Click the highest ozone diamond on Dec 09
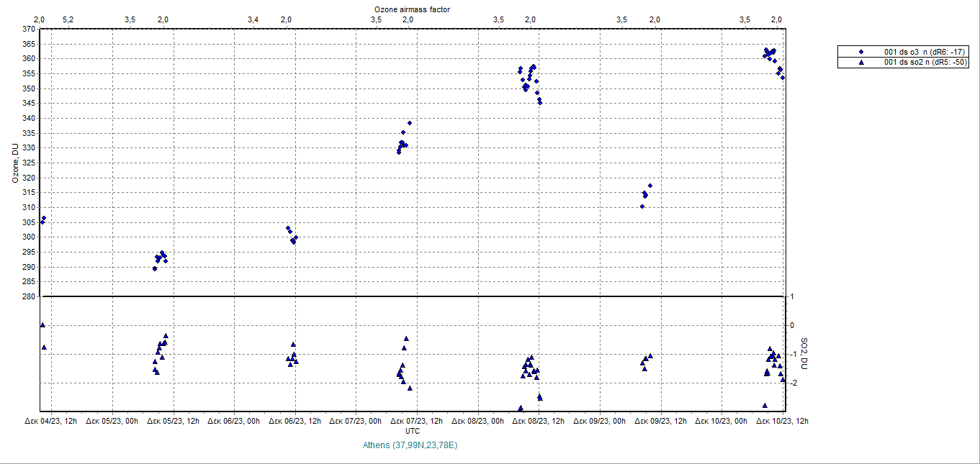 (650, 186)
